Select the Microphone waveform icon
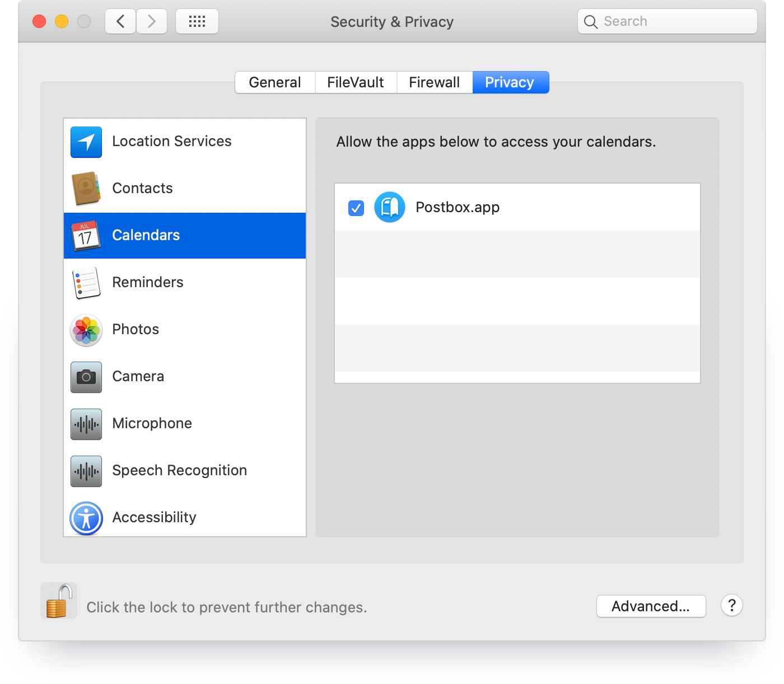The height and width of the screenshot is (684, 784). [x=86, y=424]
